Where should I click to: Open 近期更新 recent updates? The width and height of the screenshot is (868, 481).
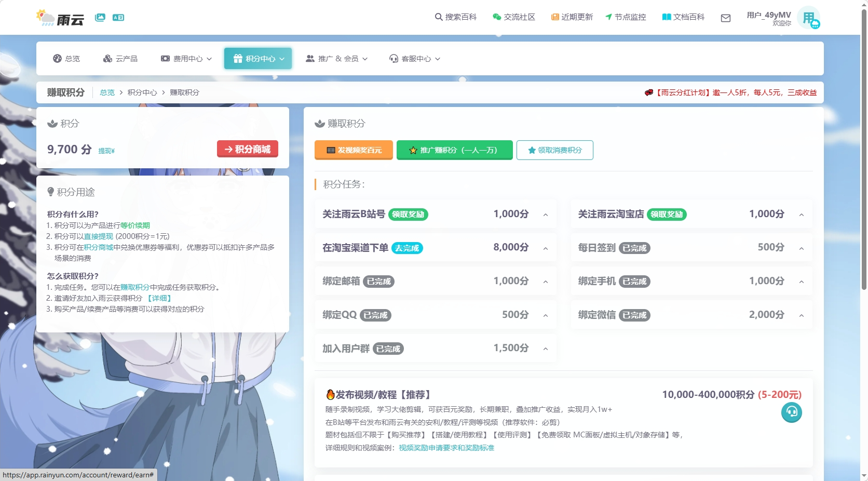click(x=572, y=17)
